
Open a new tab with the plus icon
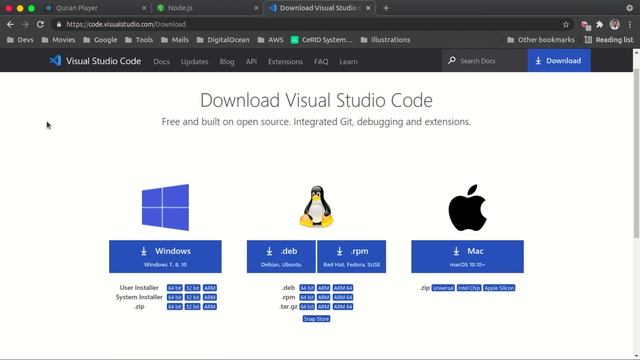386,8
